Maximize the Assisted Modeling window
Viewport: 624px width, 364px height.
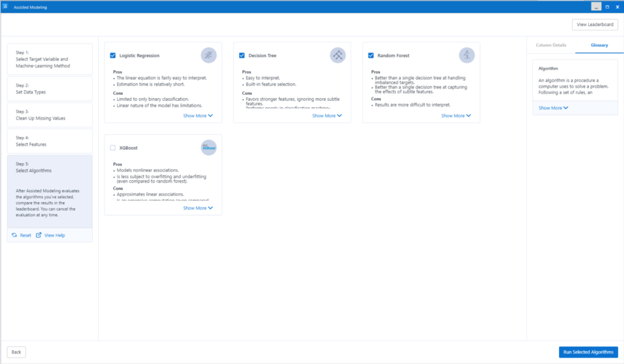tap(607, 6)
